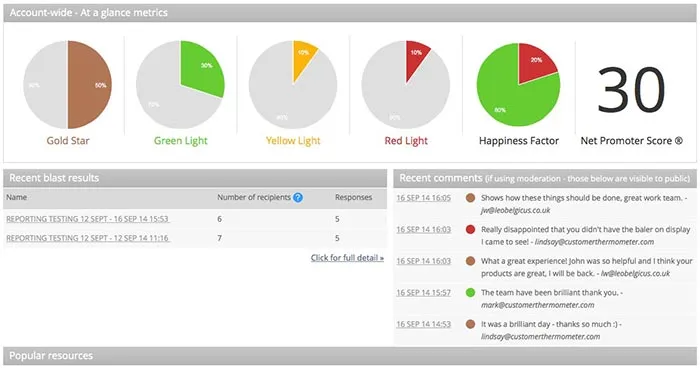Open the 16 SEP 14 16:03 timestamp on the baler comment
Viewport: 700px width, 369px height.
click(x=424, y=229)
